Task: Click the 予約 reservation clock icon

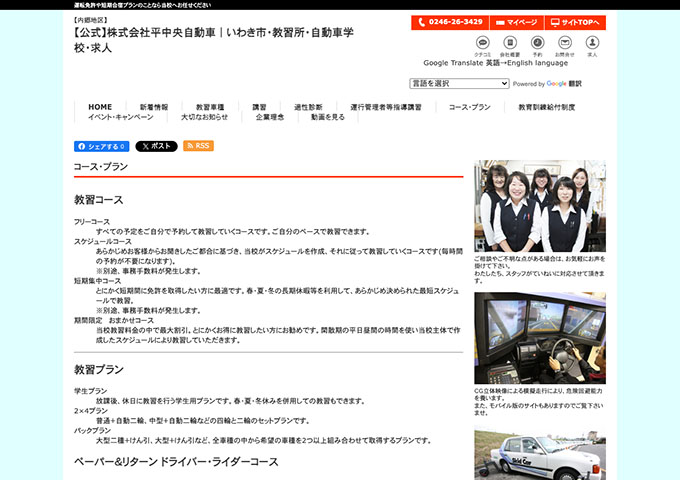Action: 537,43
